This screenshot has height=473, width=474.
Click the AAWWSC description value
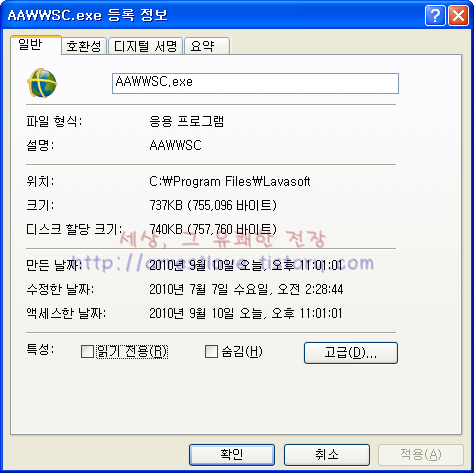(x=175, y=145)
